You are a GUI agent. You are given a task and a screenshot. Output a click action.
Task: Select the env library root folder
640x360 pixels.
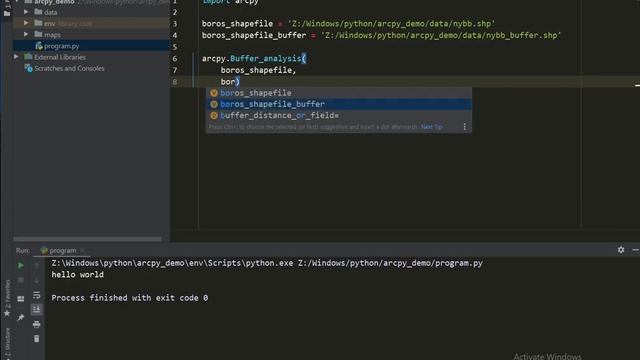[91, 23]
